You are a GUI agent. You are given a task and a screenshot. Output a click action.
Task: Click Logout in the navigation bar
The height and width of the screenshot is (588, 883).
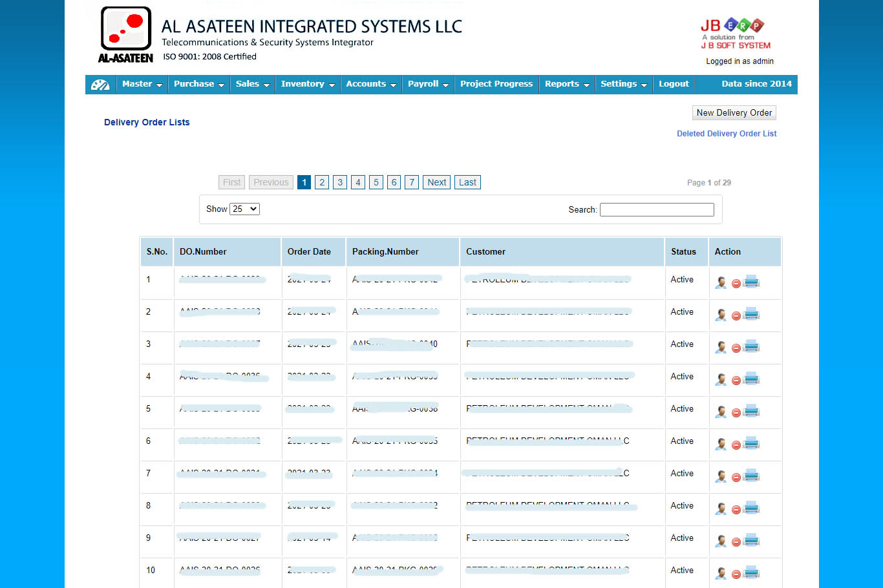(674, 84)
